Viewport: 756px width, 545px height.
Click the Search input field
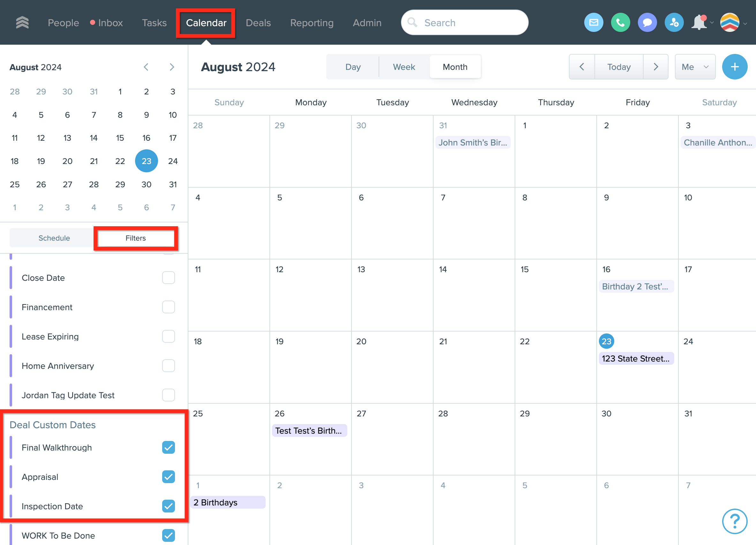464,23
